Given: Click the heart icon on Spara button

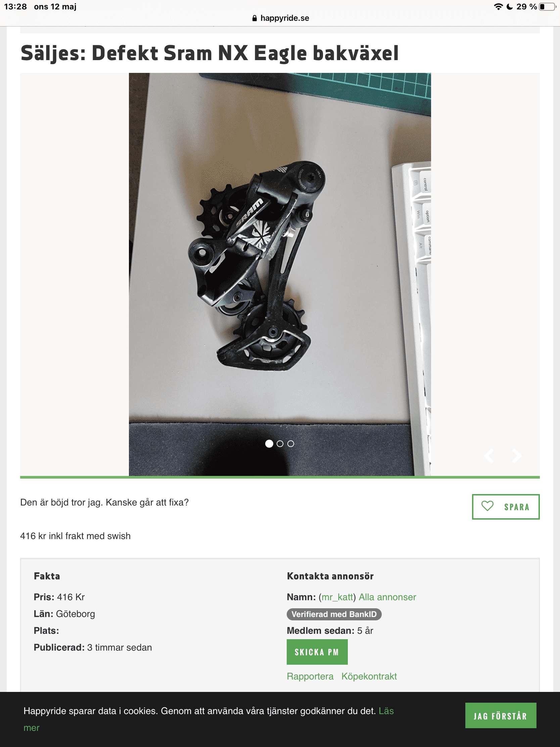Looking at the screenshot, I should pos(487,506).
